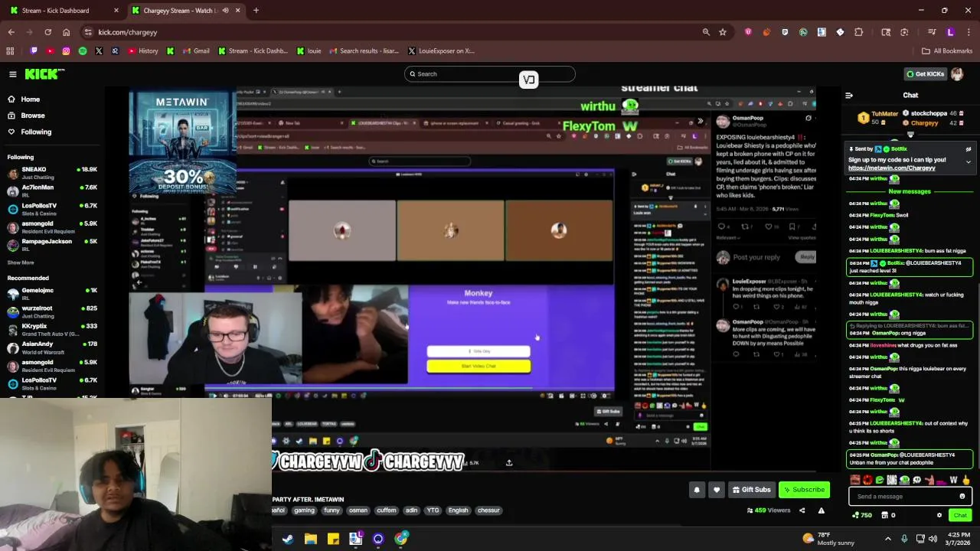
Task: Switch to the Stream - Kick Dashboard tab
Action: pyautogui.click(x=65, y=11)
